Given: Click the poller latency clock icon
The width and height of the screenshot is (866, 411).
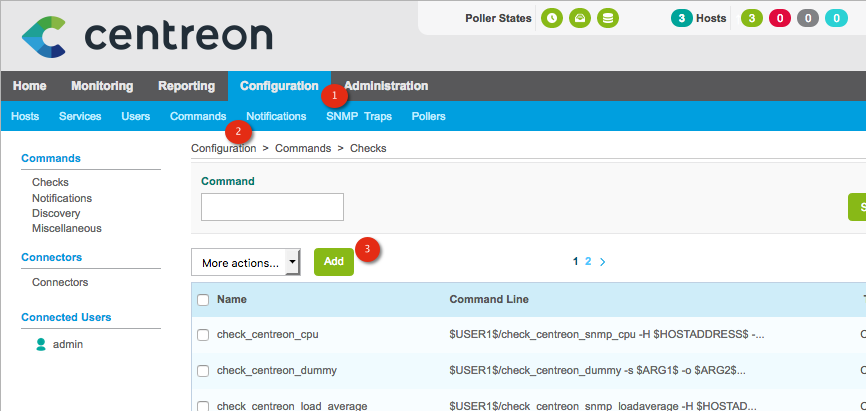Looking at the screenshot, I should point(551,18).
